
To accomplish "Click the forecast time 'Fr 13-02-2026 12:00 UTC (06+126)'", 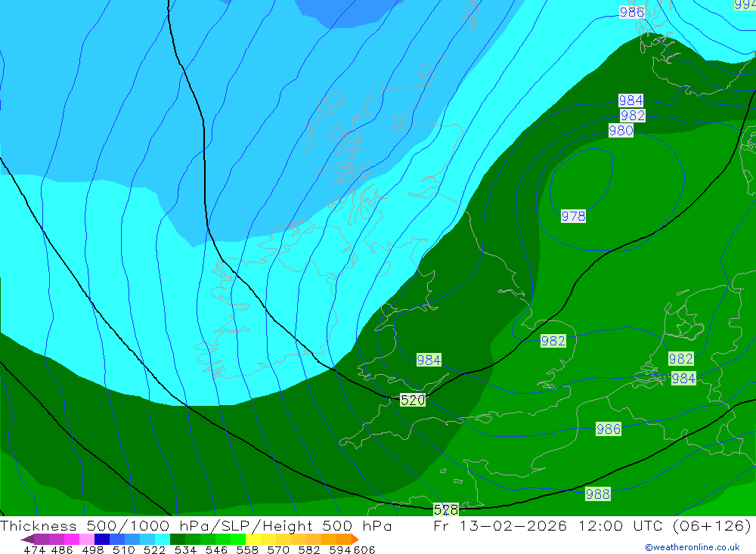I will click(x=592, y=525).
